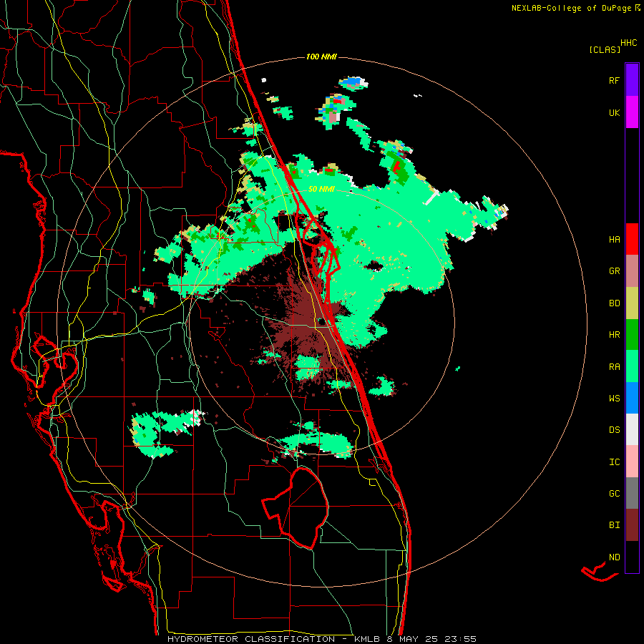Image resolution: width=644 pixels, height=644 pixels.
Task: Click the KMLB radar site identifier
Action: pyautogui.click(x=369, y=639)
